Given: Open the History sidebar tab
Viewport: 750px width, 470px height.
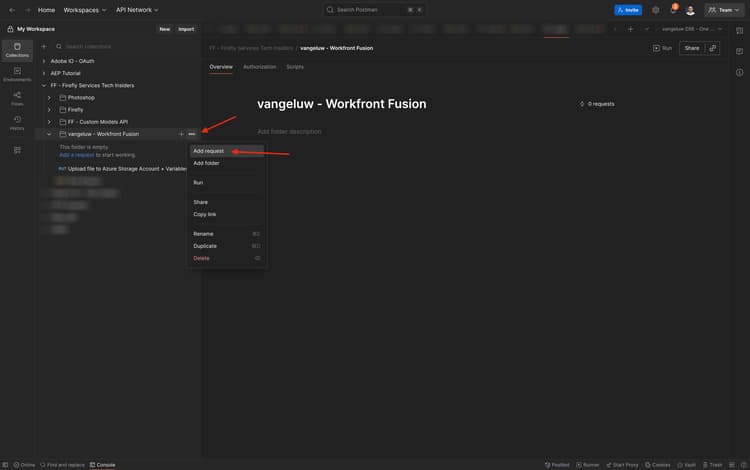Looking at the screenshot, I should 17,123.
